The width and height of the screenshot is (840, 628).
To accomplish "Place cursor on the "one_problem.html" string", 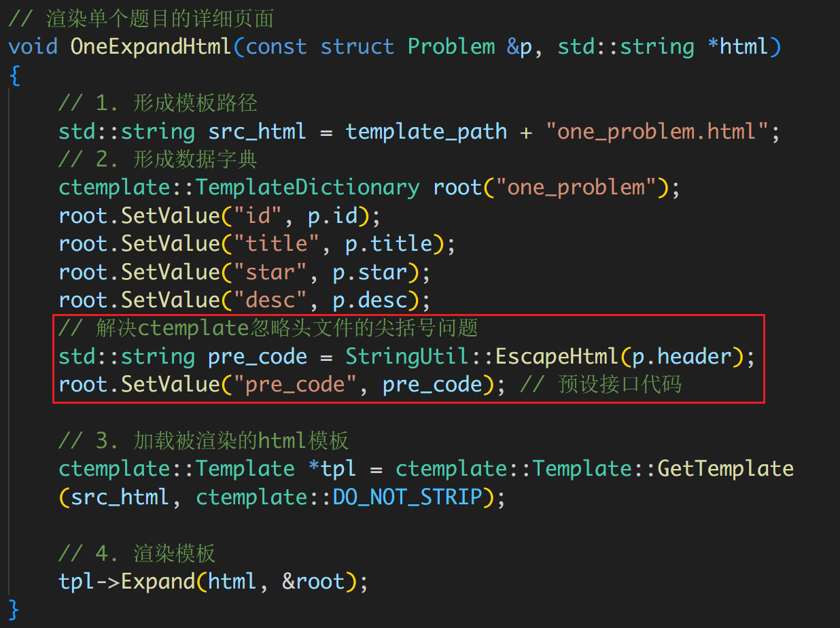I will coord(657,130).
